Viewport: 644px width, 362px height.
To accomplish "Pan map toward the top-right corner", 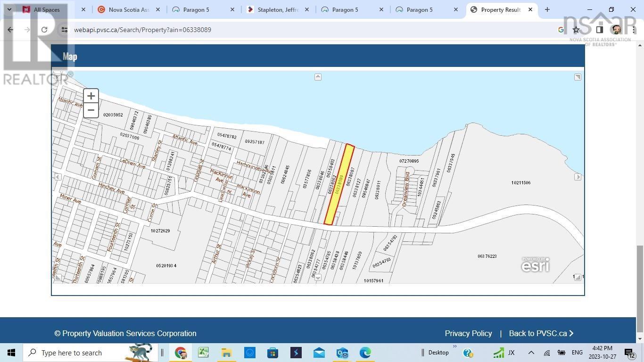I will [x=578, y=77].
